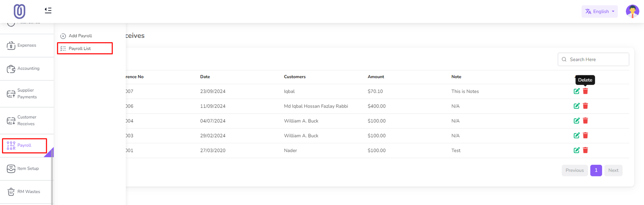644x205 pixels.
Task: Click the Next pagination button
Action: click(613, 170)
